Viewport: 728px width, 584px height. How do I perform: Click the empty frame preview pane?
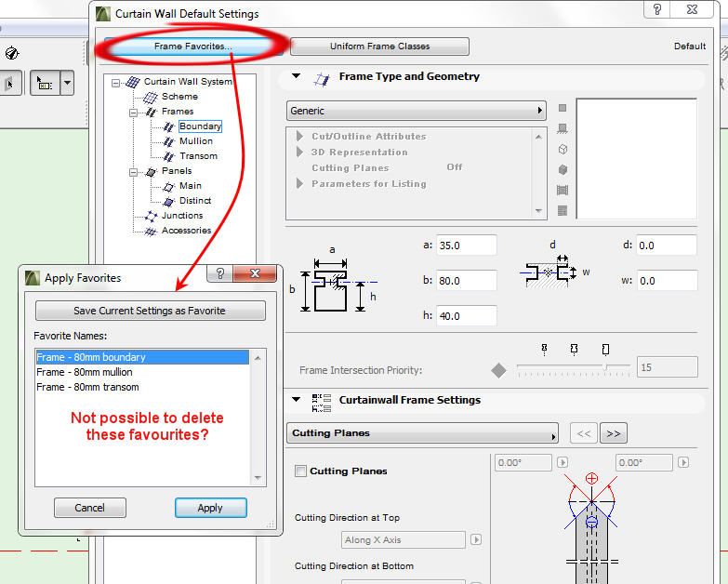637,158
